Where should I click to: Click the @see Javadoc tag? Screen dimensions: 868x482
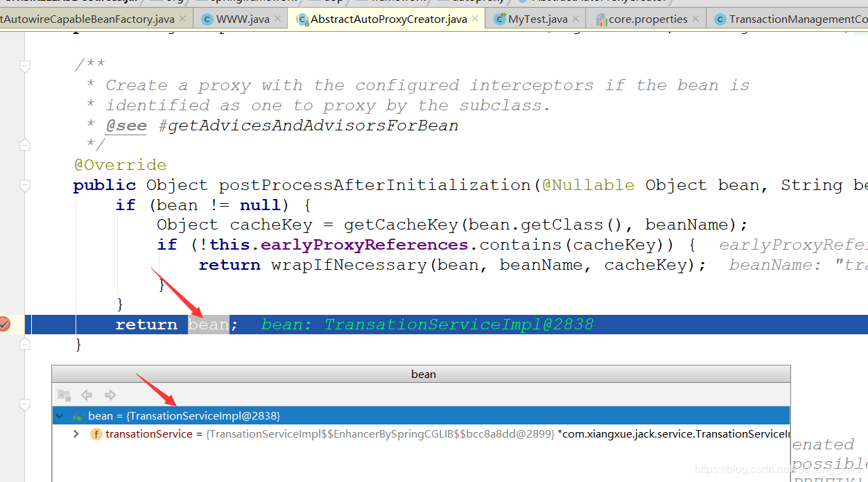click(x=125, y=126)
